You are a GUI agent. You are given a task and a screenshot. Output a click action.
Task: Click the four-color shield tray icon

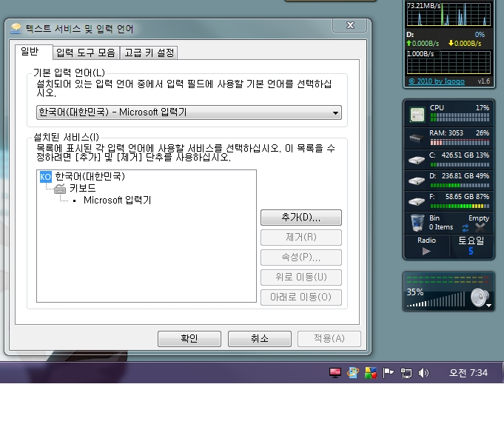pyautogui.click(x=371, y=373)
